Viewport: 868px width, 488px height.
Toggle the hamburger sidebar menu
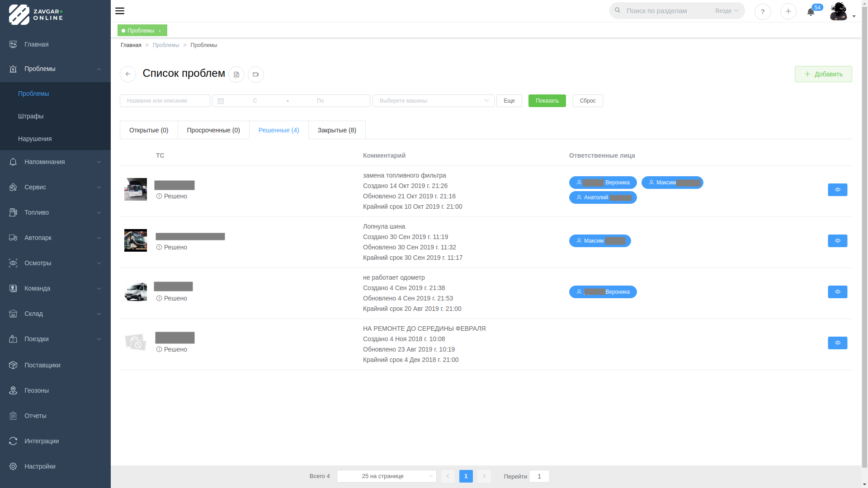(119, 11)
